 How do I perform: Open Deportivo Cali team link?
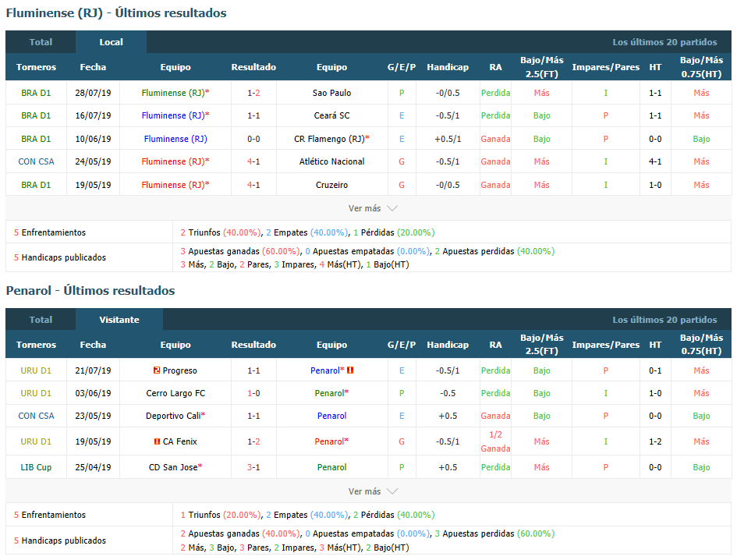(173, 416)
